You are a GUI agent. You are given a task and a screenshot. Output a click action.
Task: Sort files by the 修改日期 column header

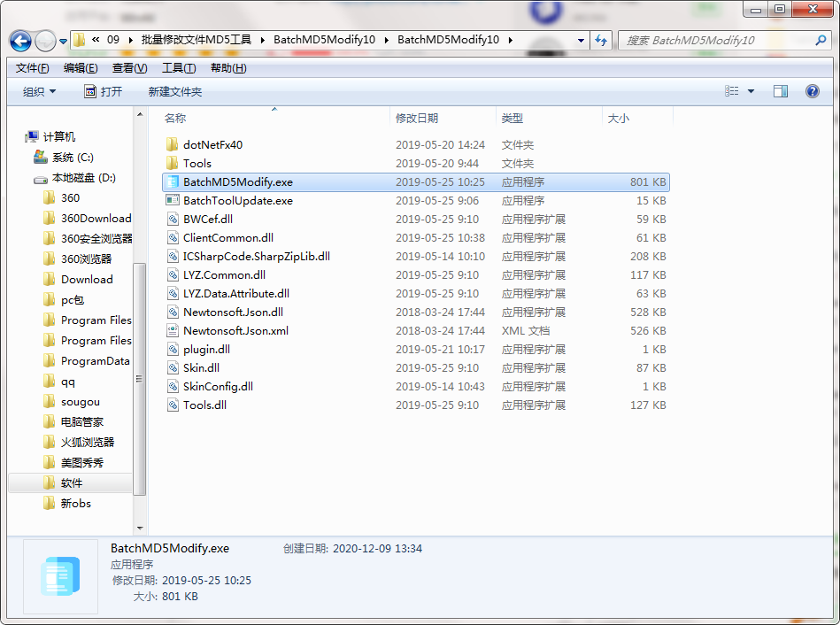443,118
